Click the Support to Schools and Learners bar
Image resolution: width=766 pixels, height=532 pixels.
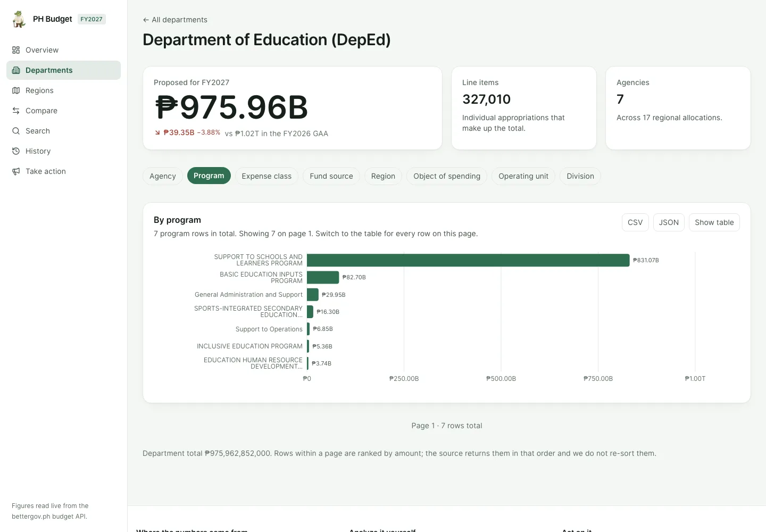click(468, 260)
